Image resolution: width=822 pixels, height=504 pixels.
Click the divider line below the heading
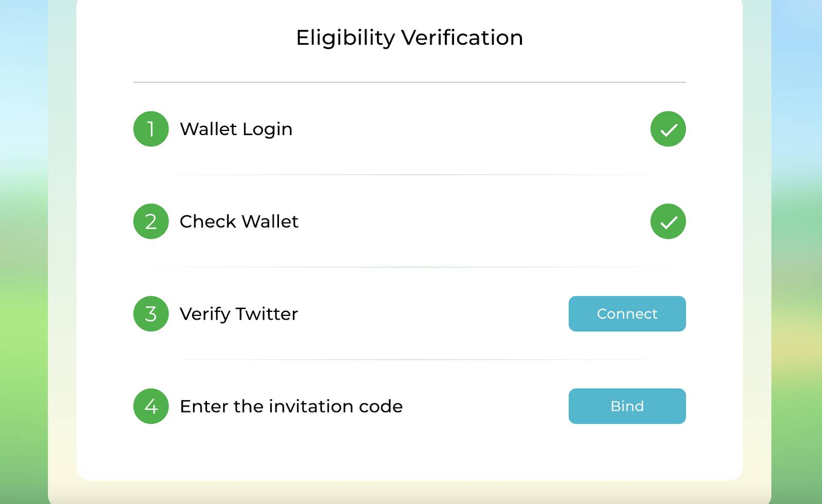[409, 82]
